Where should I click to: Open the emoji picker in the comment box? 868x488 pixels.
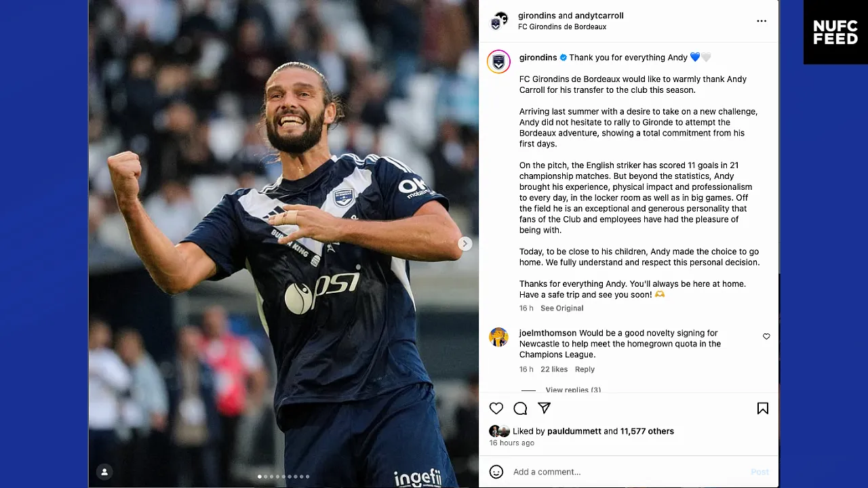click(x=496, y=472)
